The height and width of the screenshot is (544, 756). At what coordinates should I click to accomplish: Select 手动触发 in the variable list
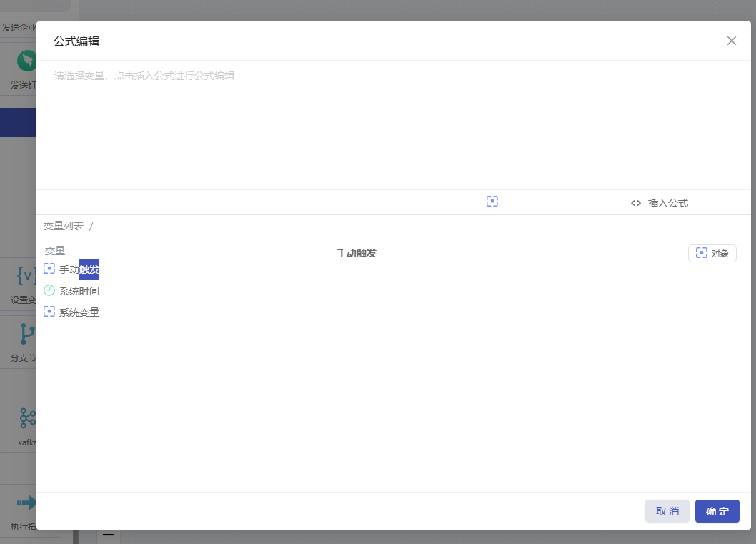79,269
